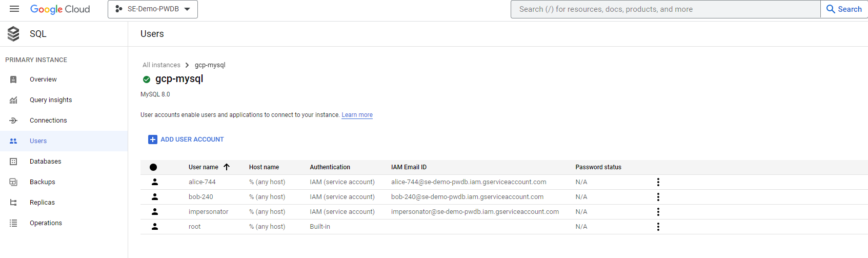Screen dimensions: 868x258
Task: Click the Databases sidebar icon
Action: point(13,162)
